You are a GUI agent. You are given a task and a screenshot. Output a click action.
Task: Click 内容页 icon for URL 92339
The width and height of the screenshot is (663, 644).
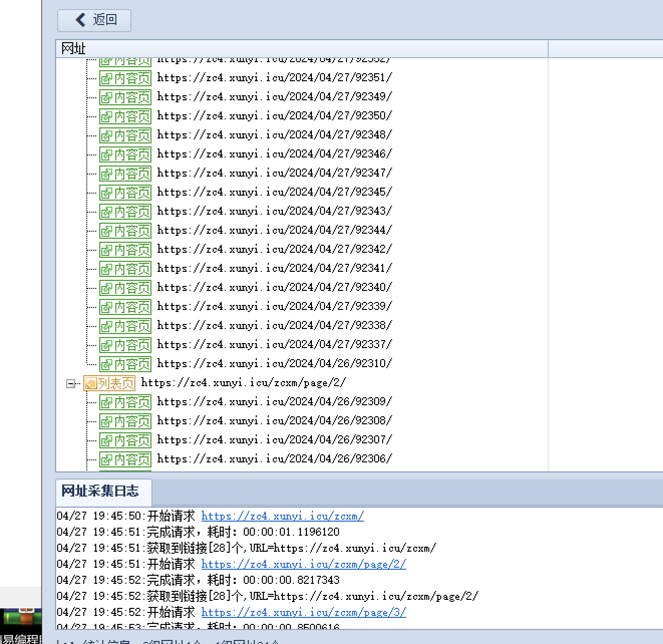click(125, 307)
